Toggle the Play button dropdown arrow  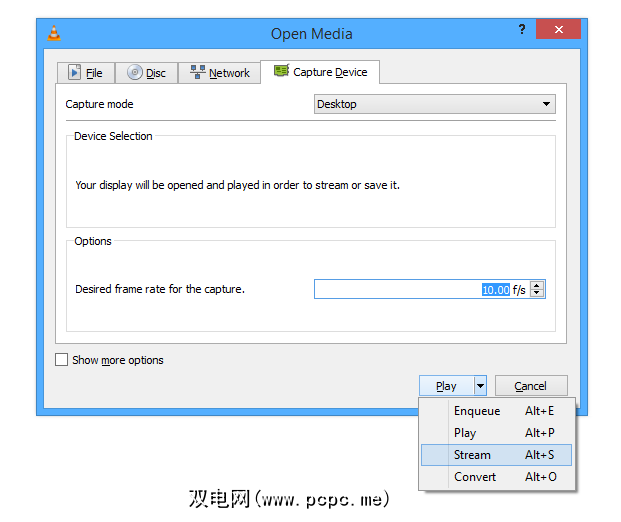tap(480, 386)
